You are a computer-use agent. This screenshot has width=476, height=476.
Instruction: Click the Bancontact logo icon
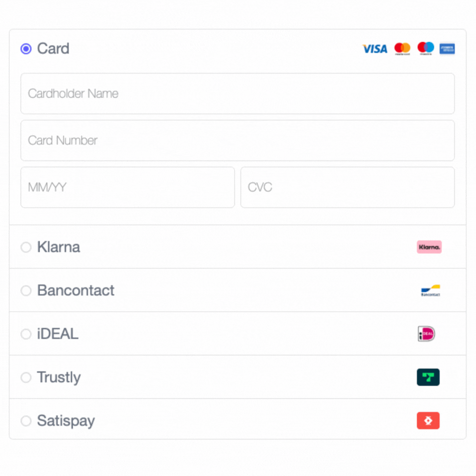[x=431, y=290]
